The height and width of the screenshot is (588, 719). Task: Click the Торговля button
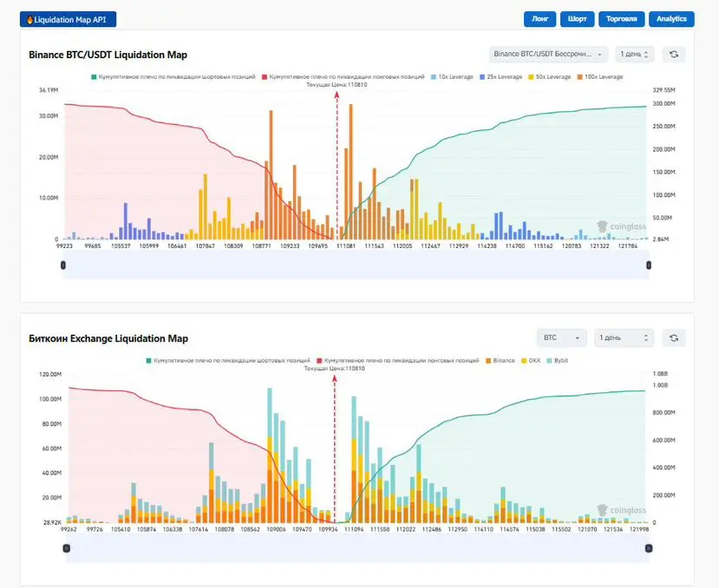[x=621, y=19]
